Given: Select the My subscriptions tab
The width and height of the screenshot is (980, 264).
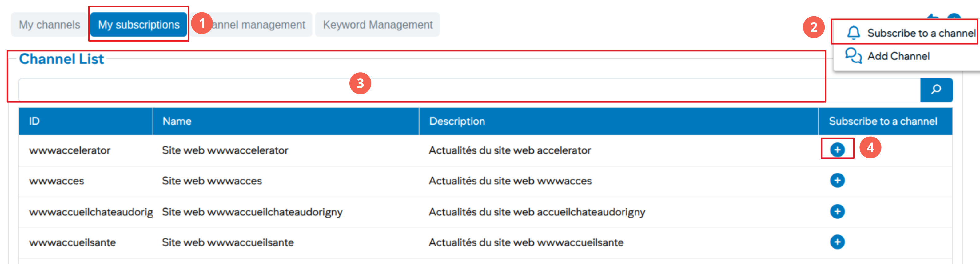Looking at the screenshot, I should pos(138,25).
